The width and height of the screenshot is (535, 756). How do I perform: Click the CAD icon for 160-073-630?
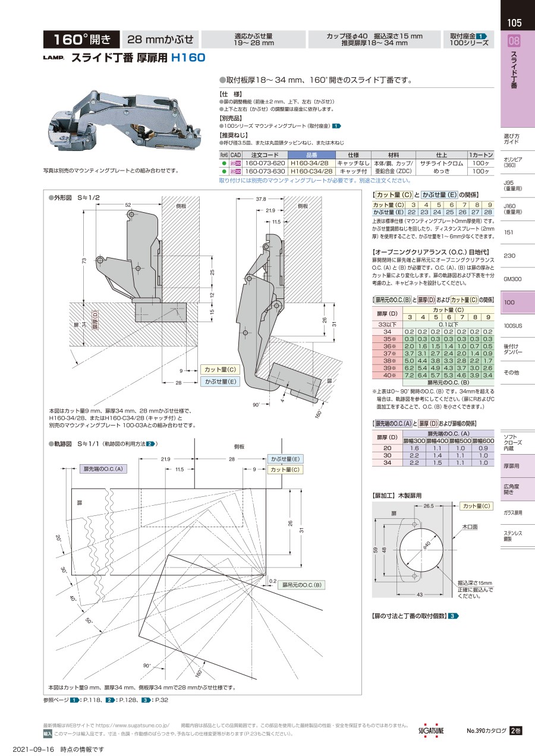235,171
